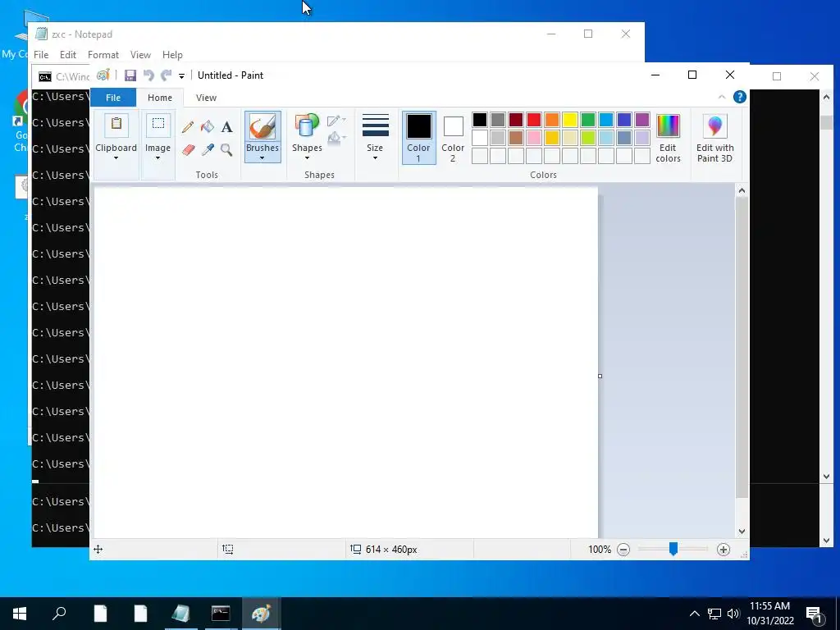
Task: Open Notepad View menu
Action: (140, 55)
